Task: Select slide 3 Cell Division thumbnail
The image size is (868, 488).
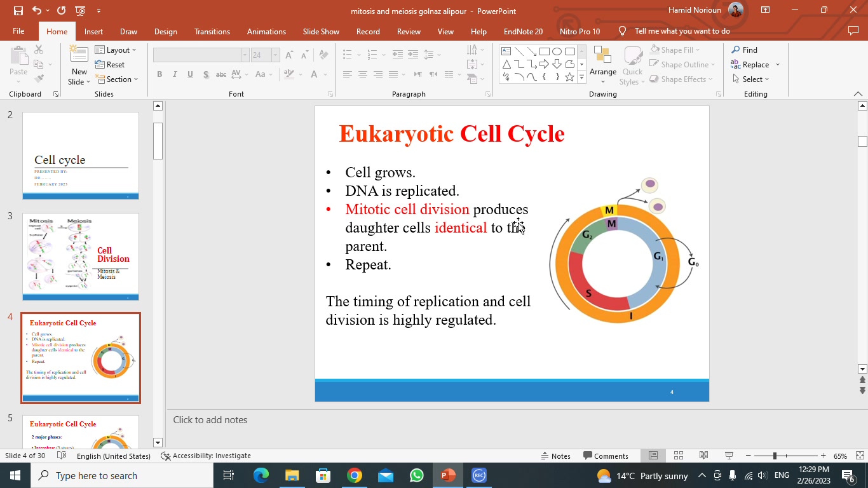Action: (81, 257)
